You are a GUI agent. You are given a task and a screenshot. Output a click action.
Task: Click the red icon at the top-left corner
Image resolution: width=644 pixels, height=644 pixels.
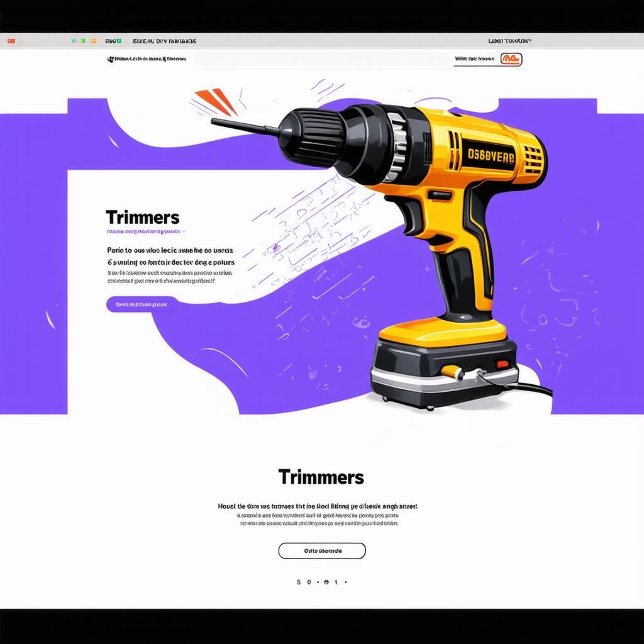pyautogui.click(x=11, y=41)
